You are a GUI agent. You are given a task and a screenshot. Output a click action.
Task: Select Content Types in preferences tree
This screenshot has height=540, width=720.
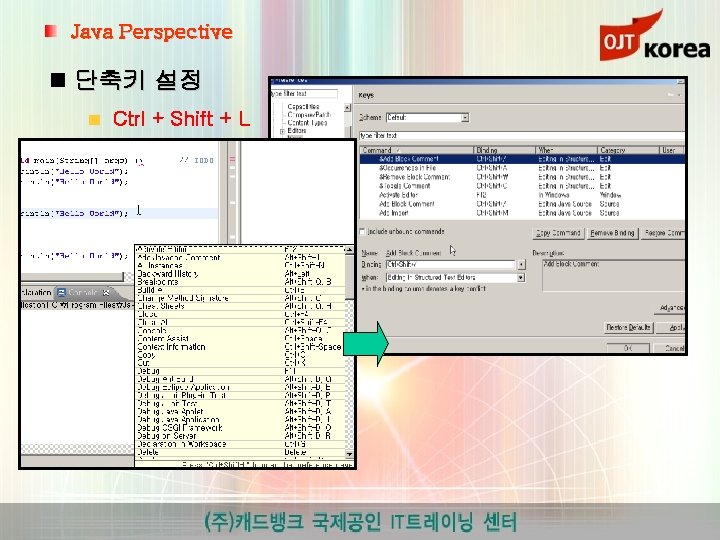pos(307,123)
